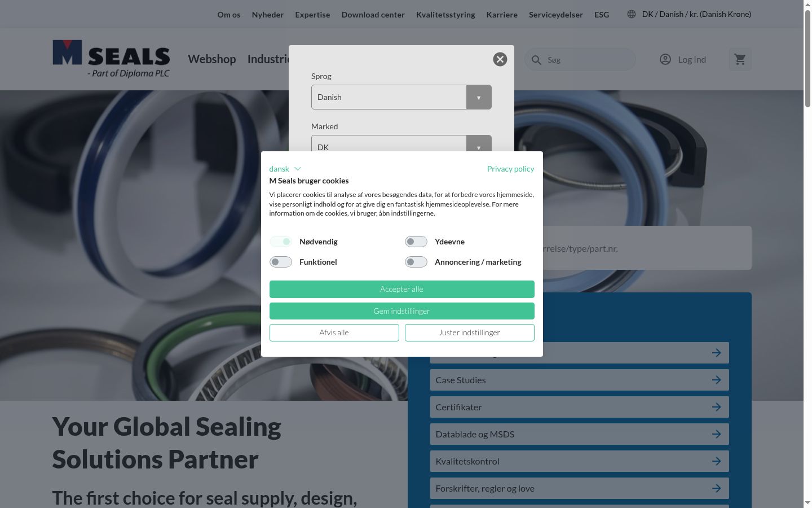Click the part number search field

(647, 248)
